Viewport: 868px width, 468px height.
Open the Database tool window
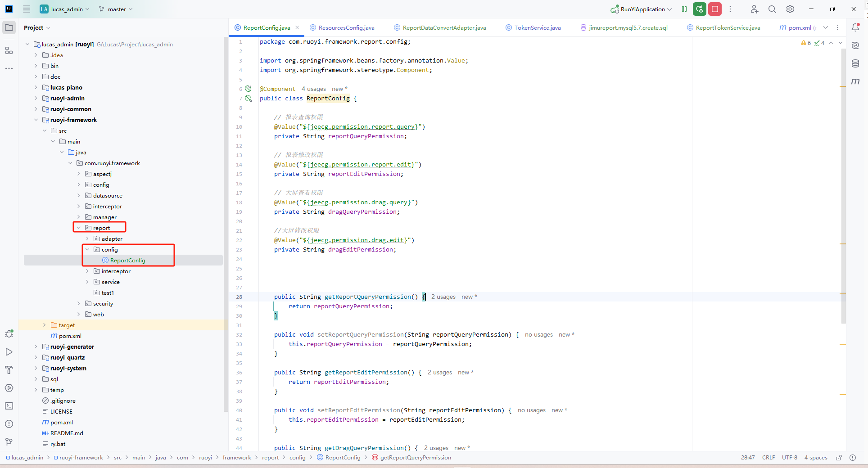(855, 63)
